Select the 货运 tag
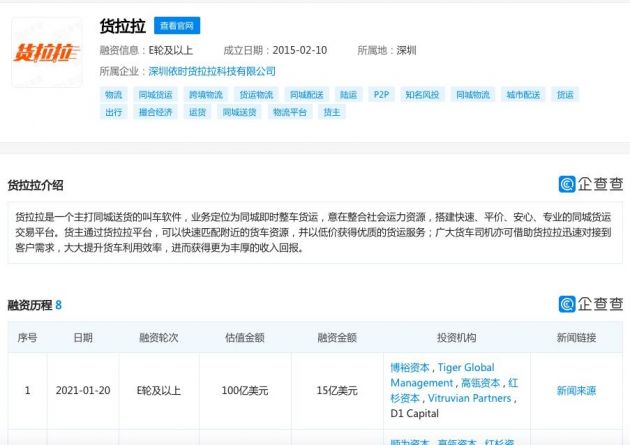 [x=565, y=95]
